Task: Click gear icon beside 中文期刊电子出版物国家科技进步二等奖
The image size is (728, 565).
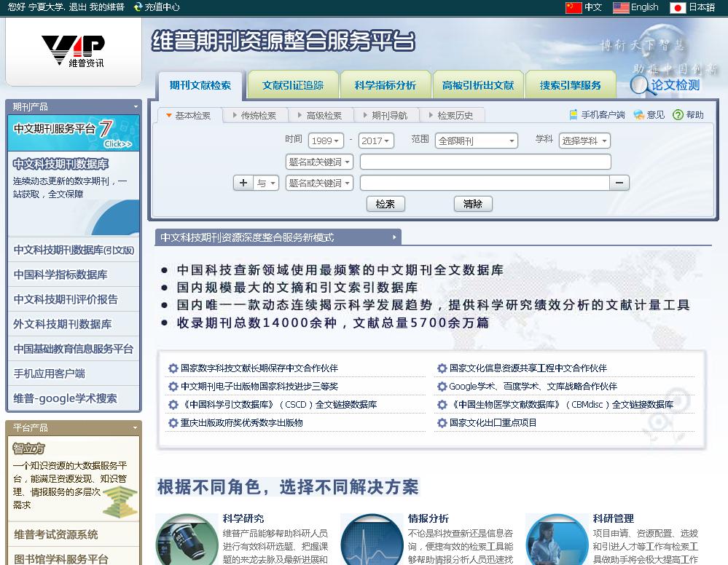Action: [x=173, y=387]
